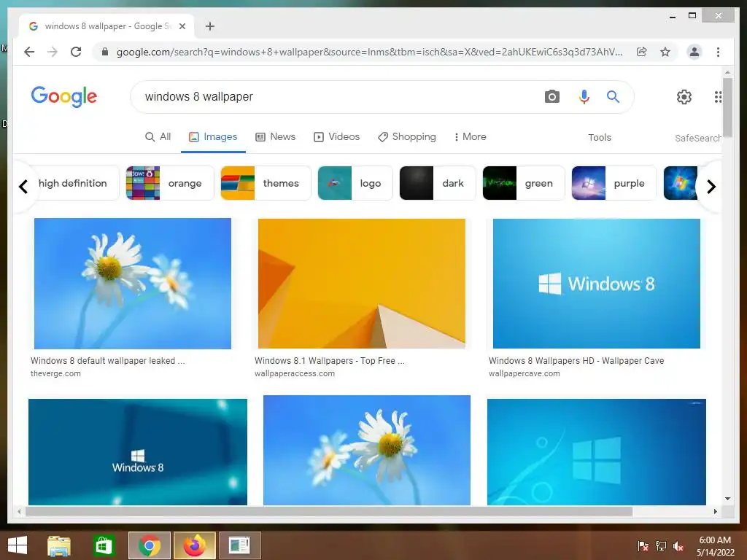Open the Google apps grid
Image resolution: width=747 pixels, height=560 pixels.
click(x=718, y=97)
